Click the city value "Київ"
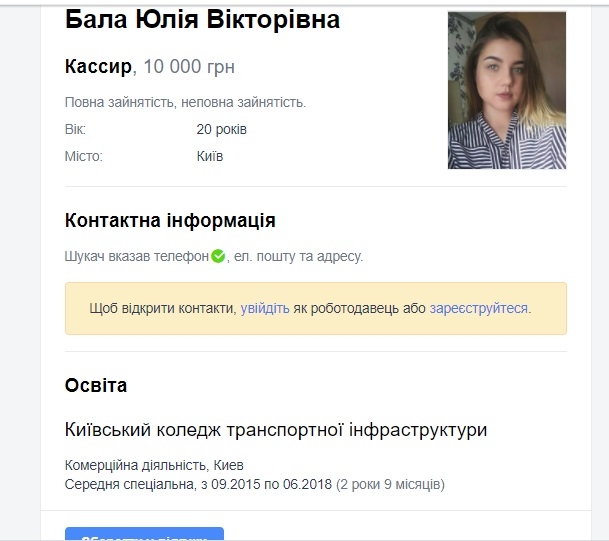 click(x=211, y=156)
